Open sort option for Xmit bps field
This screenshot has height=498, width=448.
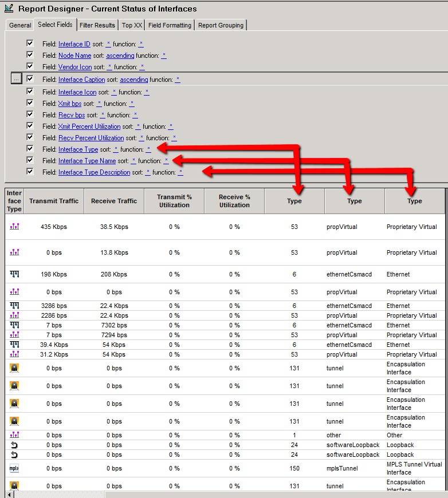coord(99,104)
